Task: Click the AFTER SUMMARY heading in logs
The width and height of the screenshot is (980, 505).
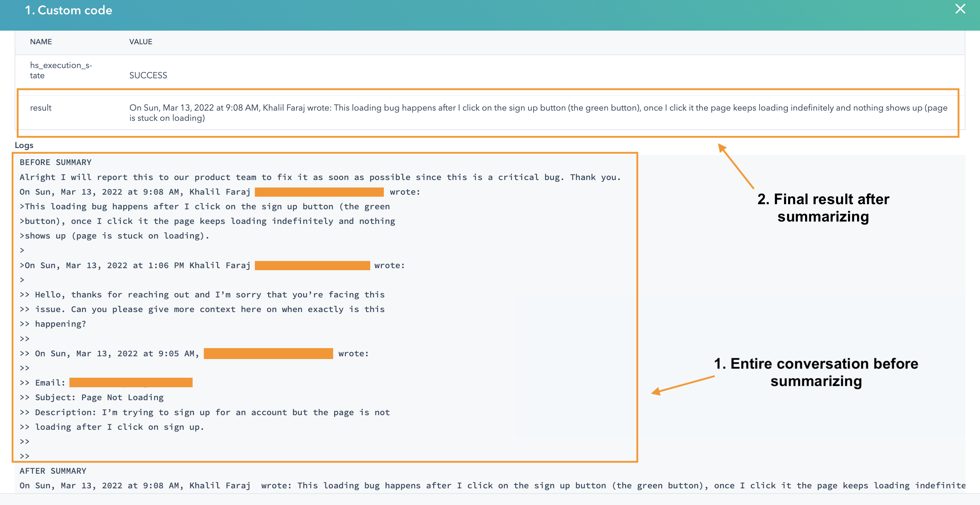Action: [x=53, y=471]
